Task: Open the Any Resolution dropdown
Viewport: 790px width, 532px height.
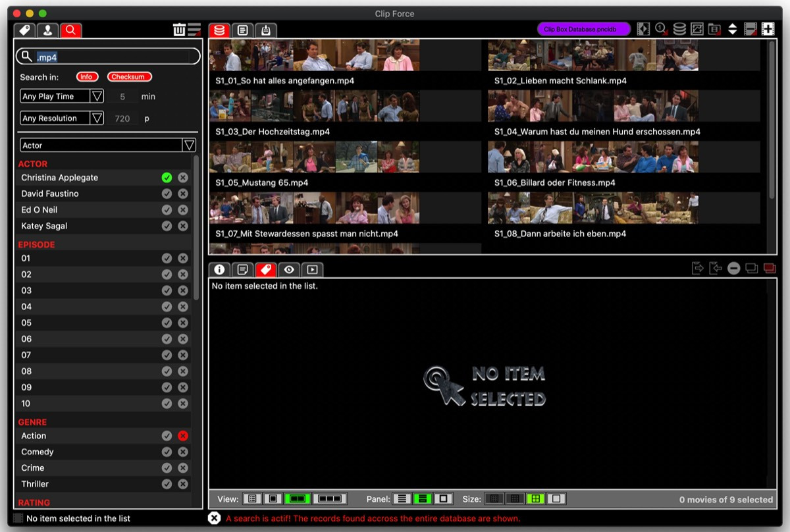Action: [x=62, y=119]
